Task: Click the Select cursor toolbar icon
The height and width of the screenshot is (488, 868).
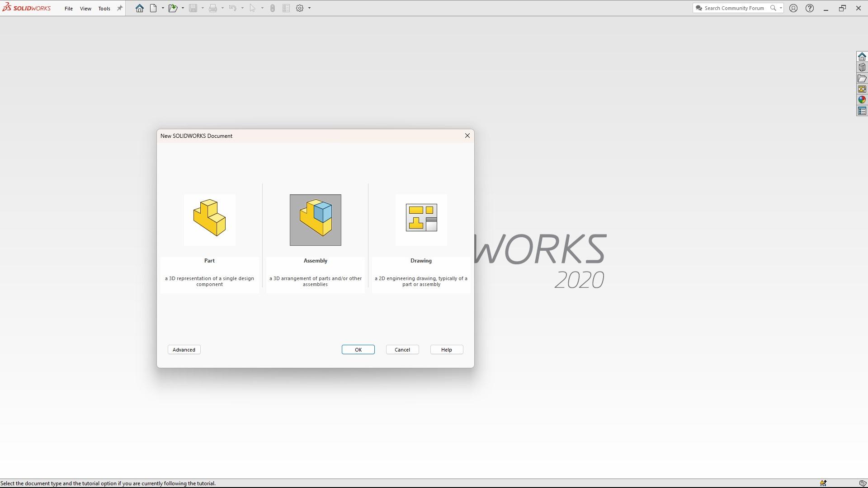Action: 253,8
